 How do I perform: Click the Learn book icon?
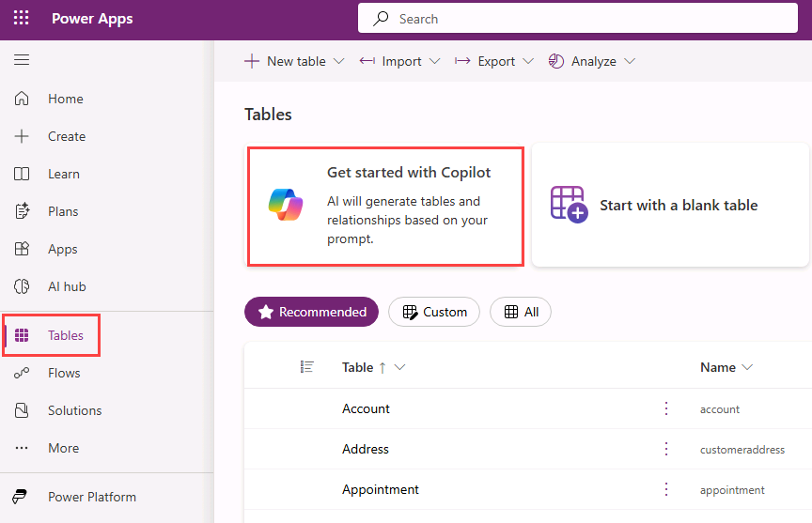coord(22,174)
